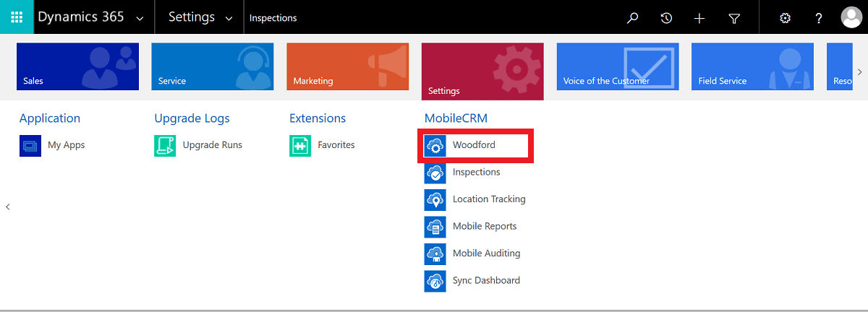Click the My Apps icon

tap(30, 145)
